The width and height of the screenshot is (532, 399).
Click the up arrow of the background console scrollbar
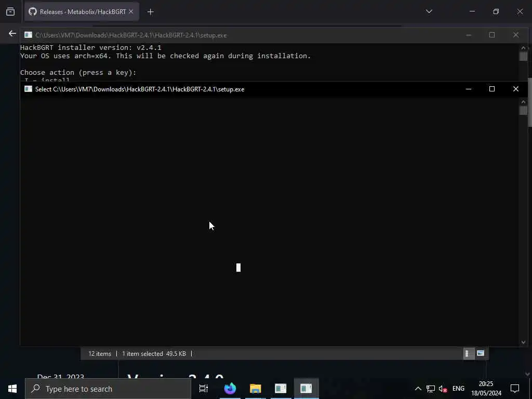[x=523, y=48]
